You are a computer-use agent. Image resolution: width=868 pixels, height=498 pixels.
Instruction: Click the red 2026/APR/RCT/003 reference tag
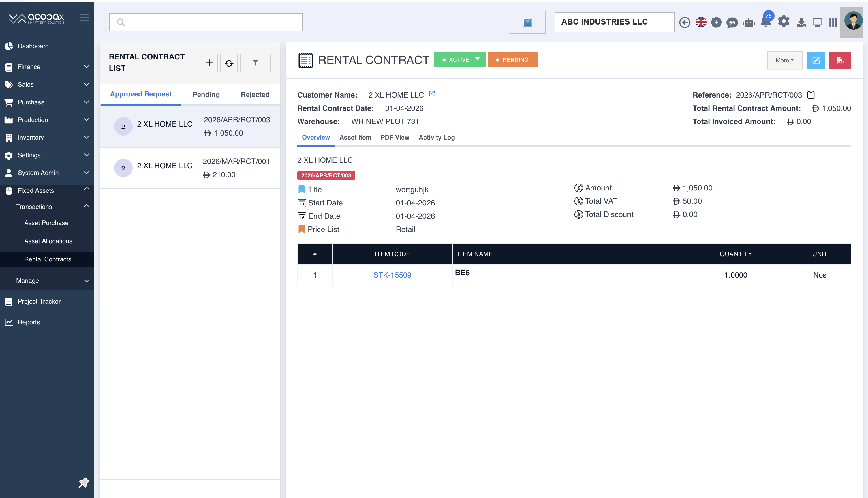pos(326,175)
